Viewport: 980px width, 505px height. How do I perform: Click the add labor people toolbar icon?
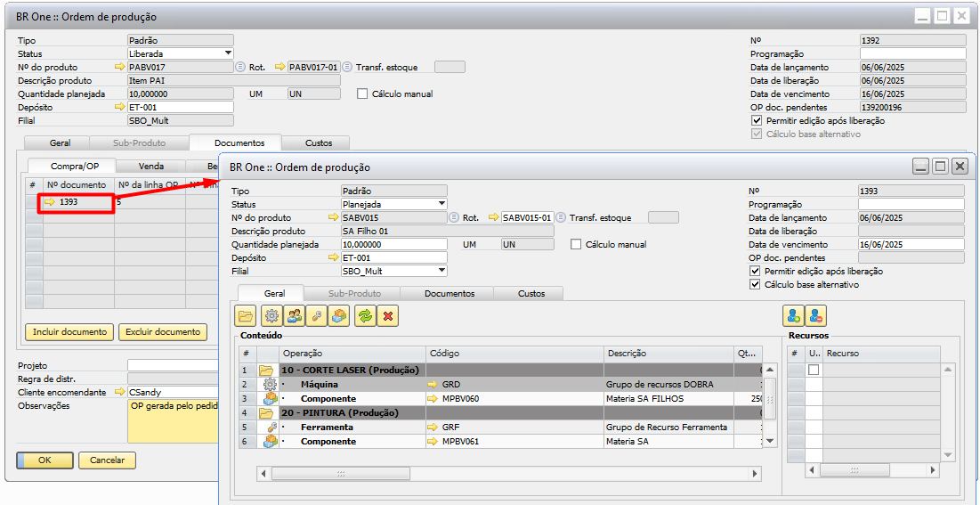[x=295, y=316]
